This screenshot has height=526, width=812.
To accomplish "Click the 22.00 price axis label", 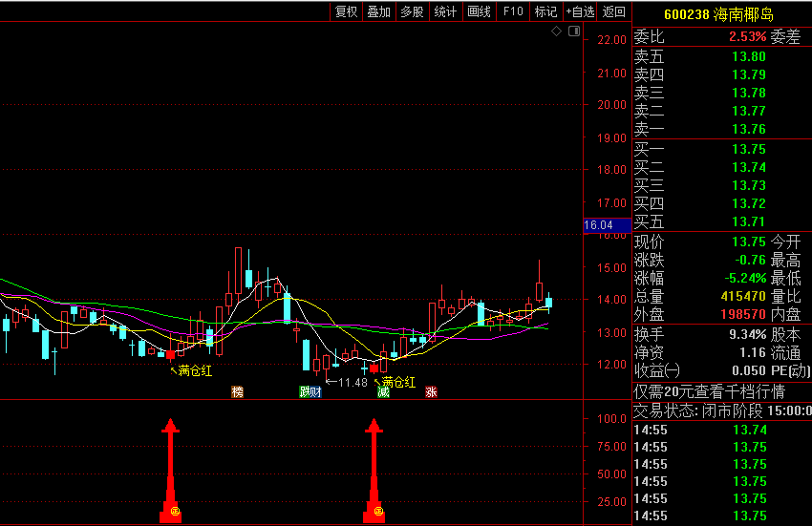I will tap(611, 40).
